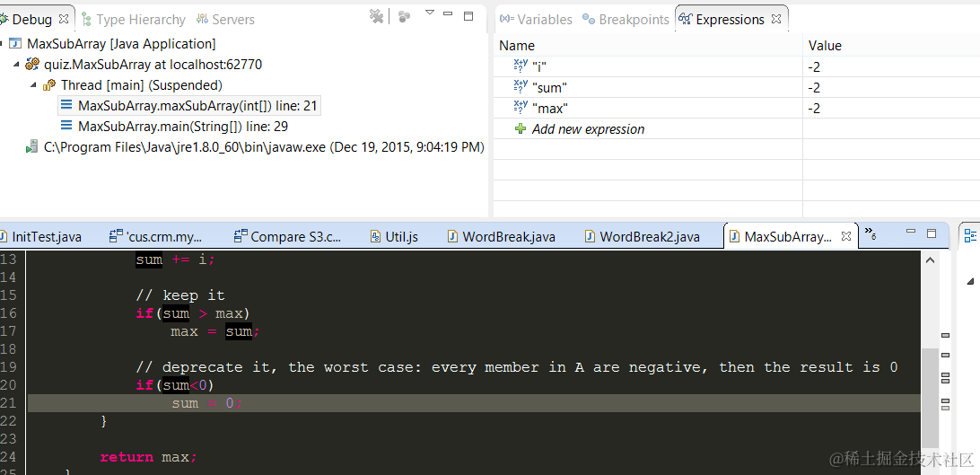Open the Servers tab
The image size is (980, 475).
coord(233,20)
